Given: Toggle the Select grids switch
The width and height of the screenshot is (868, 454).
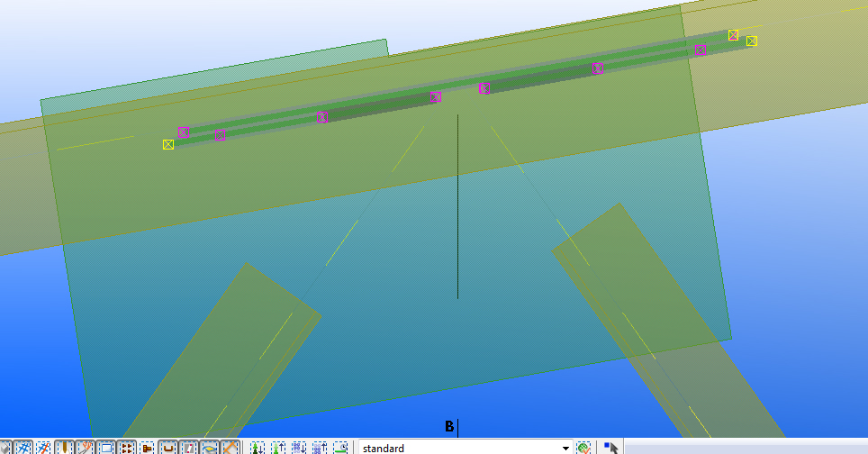Looking at the screenshot, I should click(23, 448).
